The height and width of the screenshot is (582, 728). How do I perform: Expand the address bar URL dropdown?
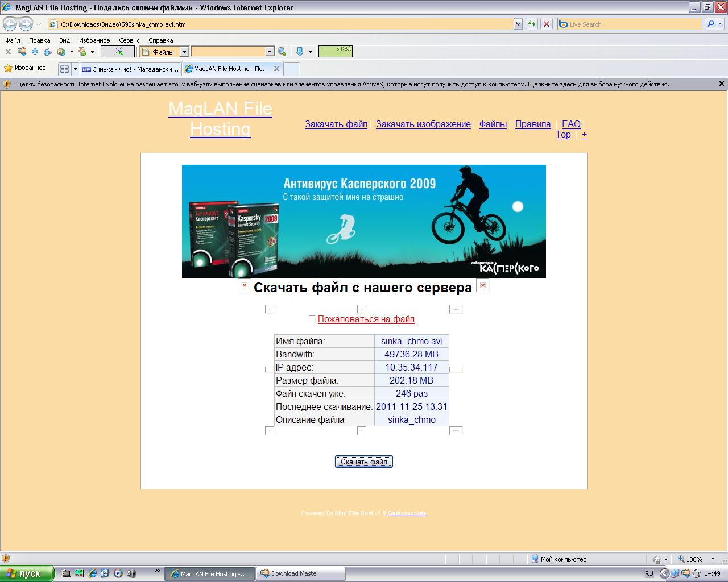pyautogui.click(x=518, y=24)
